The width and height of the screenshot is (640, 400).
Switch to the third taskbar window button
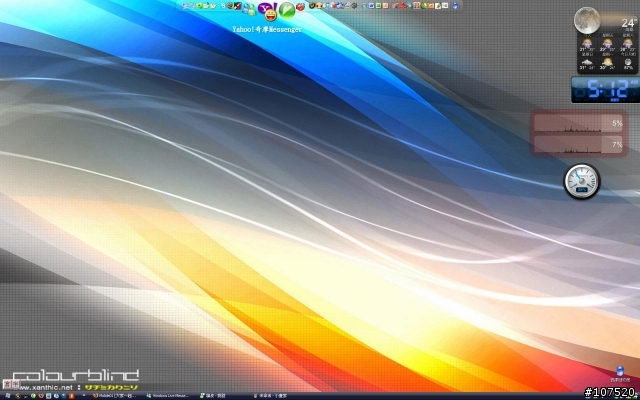pyautogui.click(x=213, y=396)
